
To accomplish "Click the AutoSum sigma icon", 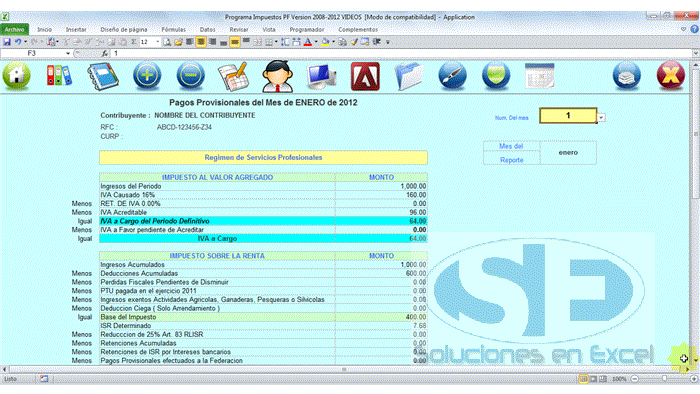I will pyautogui.click(x=133, y=42).
